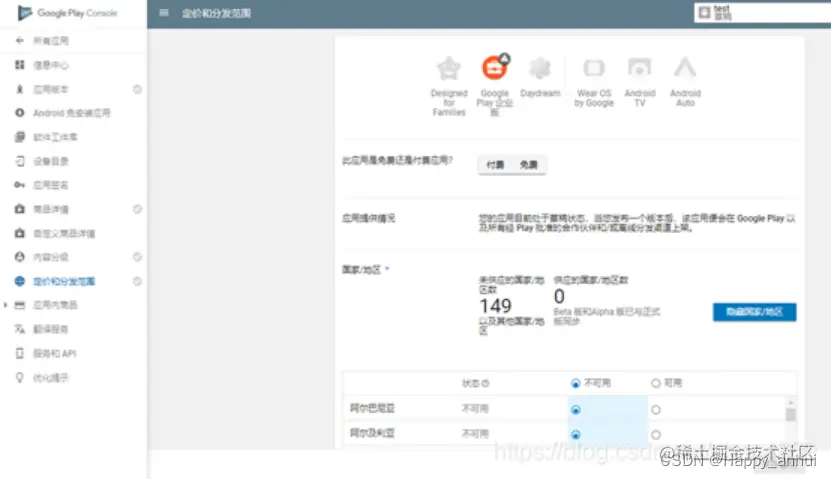This screenshot has width=831, height=479.
Task: Open the dashboard grid icon in sidebar
Action: (x=20, y=65)
